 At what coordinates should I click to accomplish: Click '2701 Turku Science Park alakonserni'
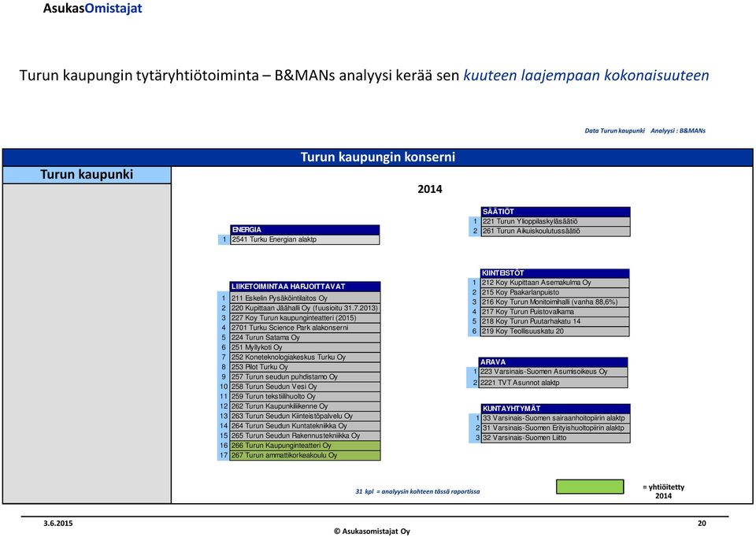point(305,328)
